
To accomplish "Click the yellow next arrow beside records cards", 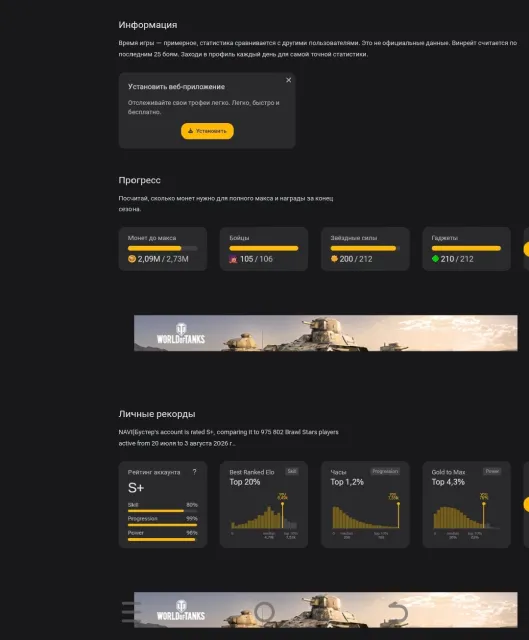I will click(x=527, y=504).
